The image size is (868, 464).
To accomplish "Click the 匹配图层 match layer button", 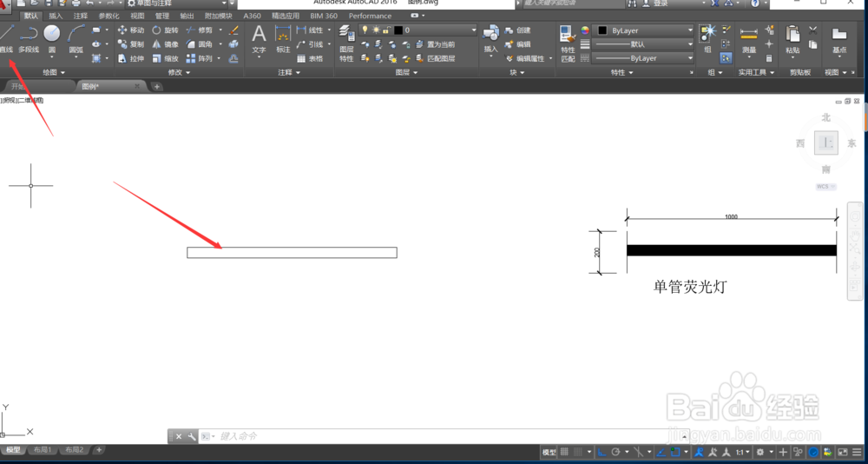I will click(436, 58).
